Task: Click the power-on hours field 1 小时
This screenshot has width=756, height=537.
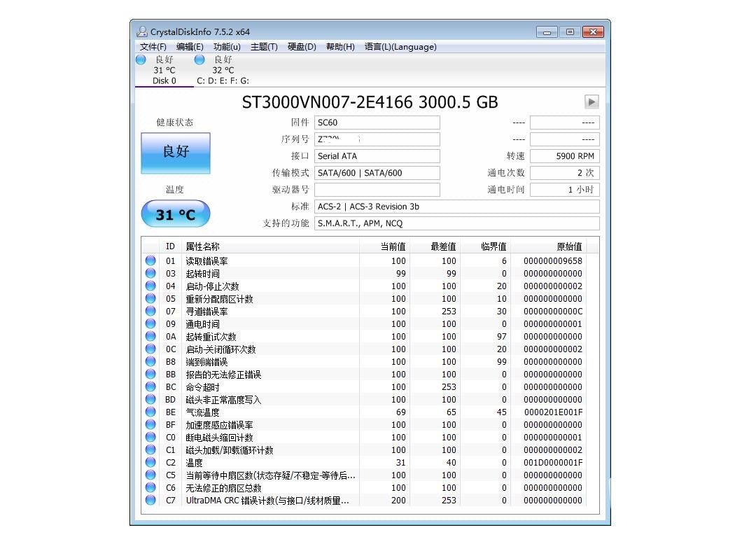Action: point(565,190)
